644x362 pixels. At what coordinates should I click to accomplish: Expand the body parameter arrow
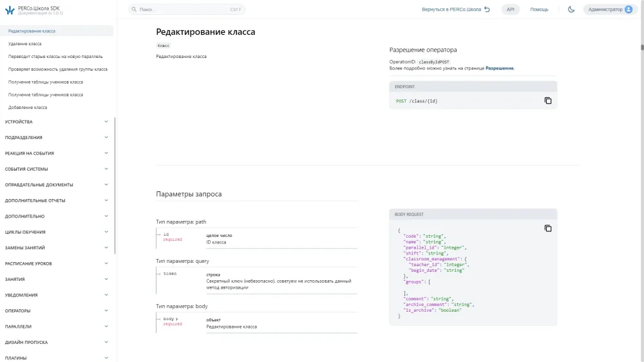coord(177,319)
